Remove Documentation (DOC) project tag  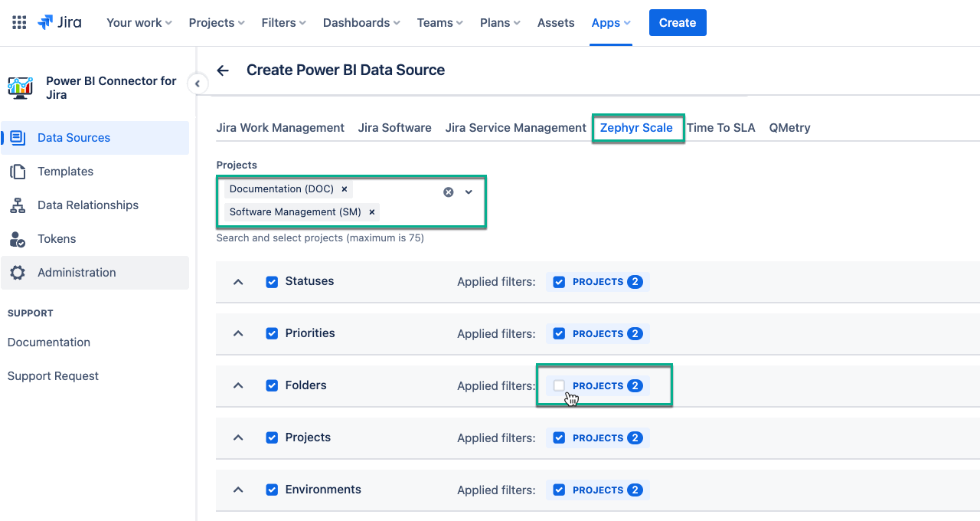pyautogui.click(x=345, y=189)
